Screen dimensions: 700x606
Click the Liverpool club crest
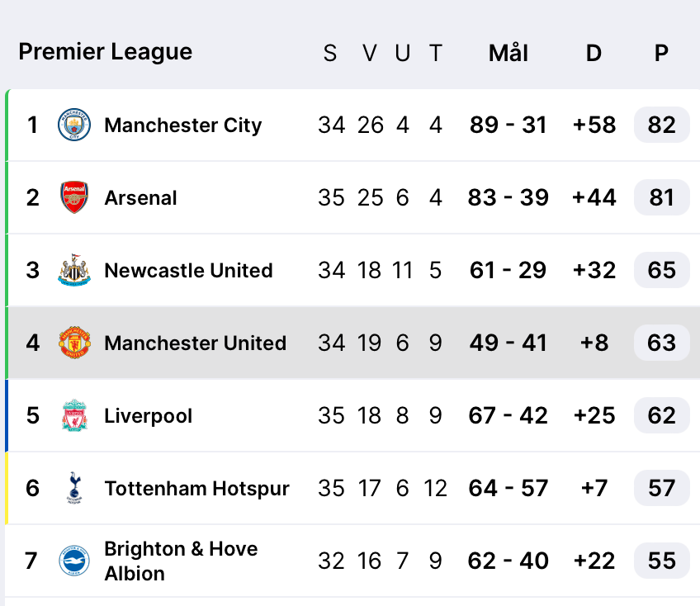[x=74, y=416]
